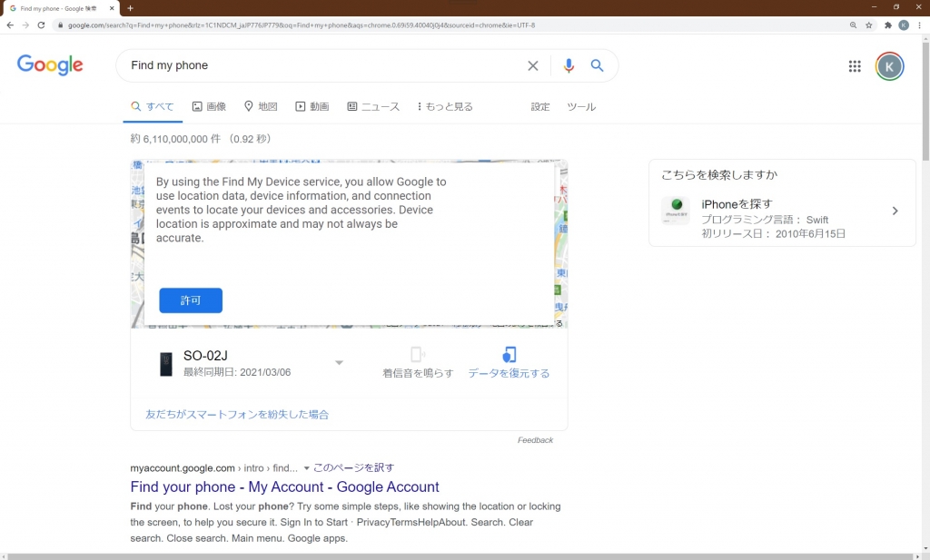Select the すべて tab
The width and height of the screenshot is (930, 560).
coord(153,107)
